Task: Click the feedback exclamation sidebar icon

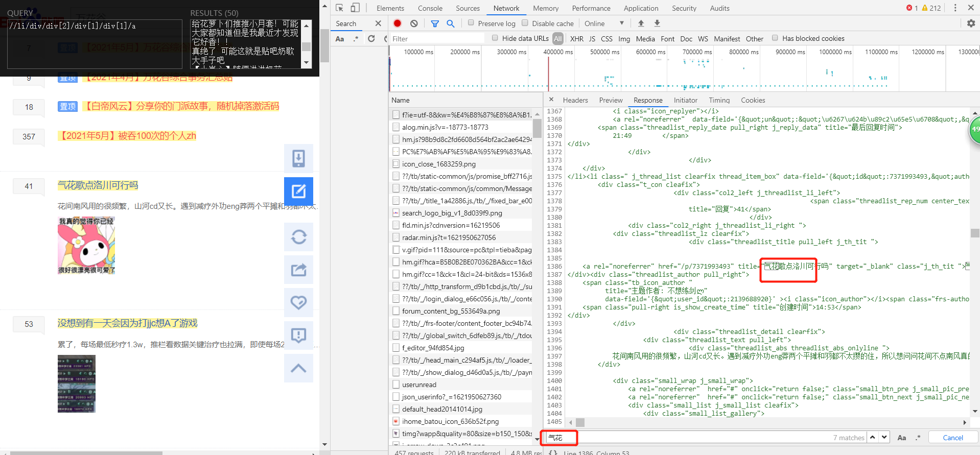Action: [298, 335]
